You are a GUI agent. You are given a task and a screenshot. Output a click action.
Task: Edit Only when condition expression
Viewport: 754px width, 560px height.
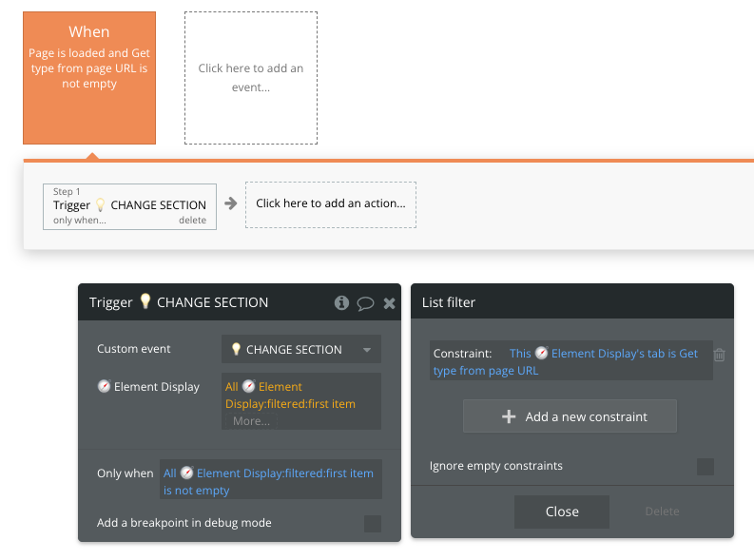[x=271, y=482]
